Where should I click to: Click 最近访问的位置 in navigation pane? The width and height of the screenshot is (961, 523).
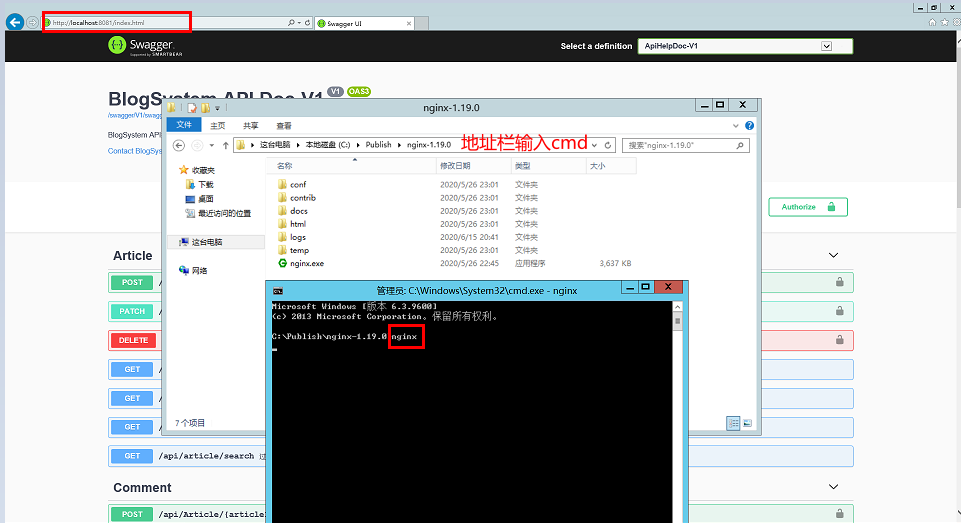tap(224, 213)
